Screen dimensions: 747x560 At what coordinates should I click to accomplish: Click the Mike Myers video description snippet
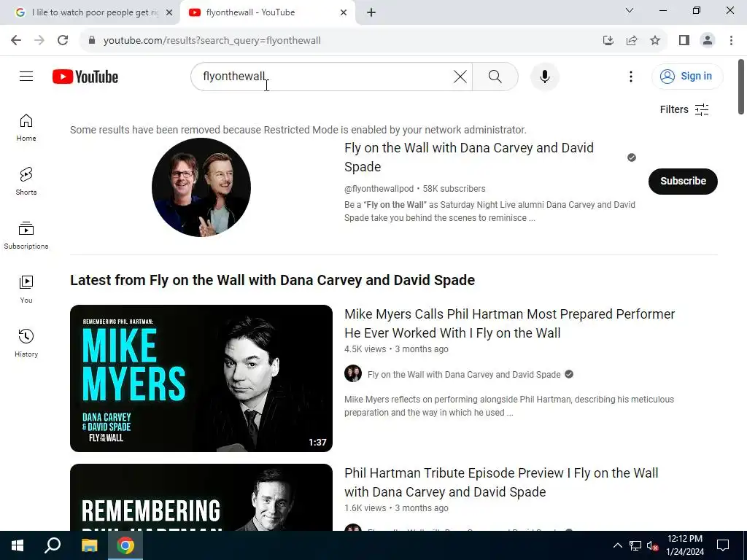click(508, 405)
